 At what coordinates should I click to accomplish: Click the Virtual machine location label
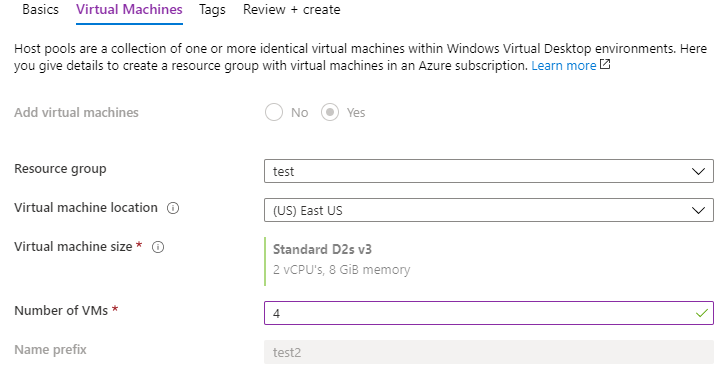[86, 208]
